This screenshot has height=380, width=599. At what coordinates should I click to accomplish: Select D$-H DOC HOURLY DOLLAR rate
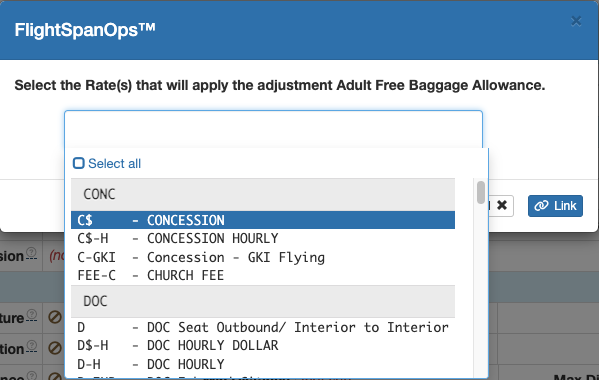tap(263, 346)
